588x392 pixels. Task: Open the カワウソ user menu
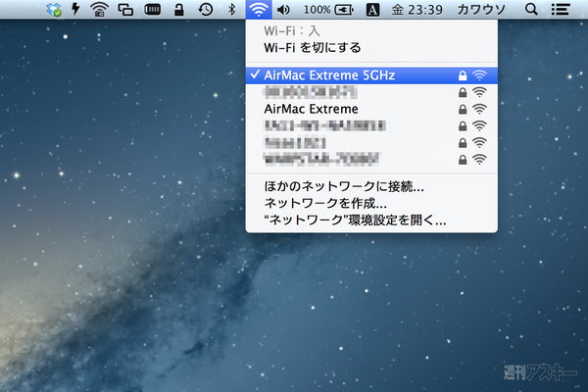[x=481, y=10]
